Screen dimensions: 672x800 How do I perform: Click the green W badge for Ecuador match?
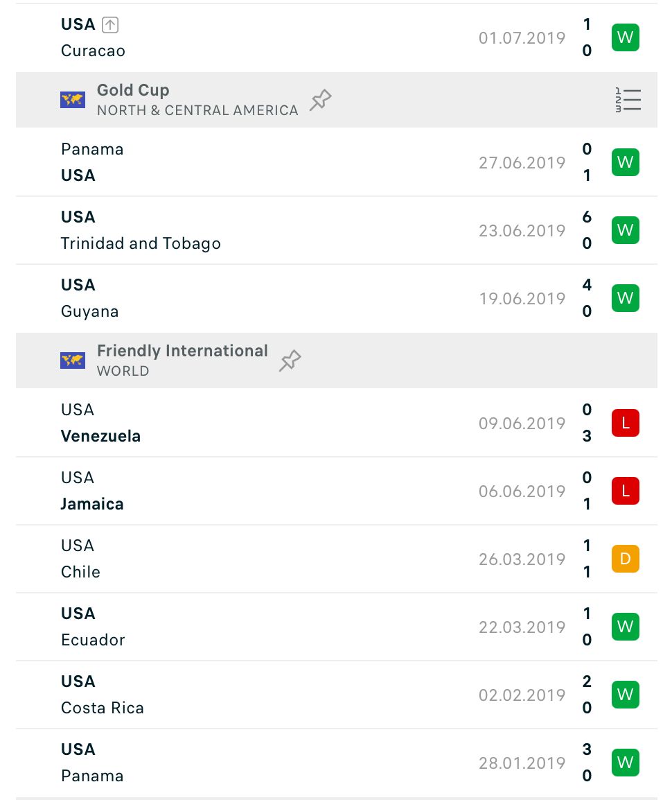[x=625, y=627]
